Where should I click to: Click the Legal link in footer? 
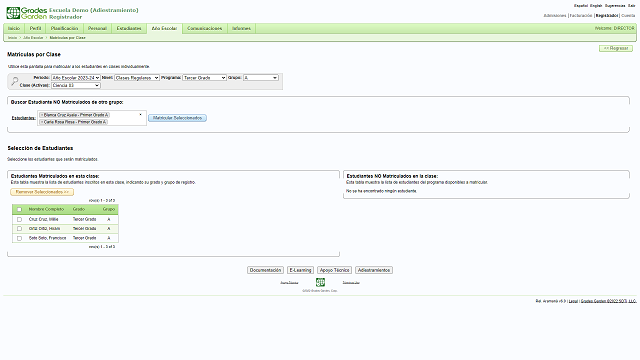tap(573, 301)
